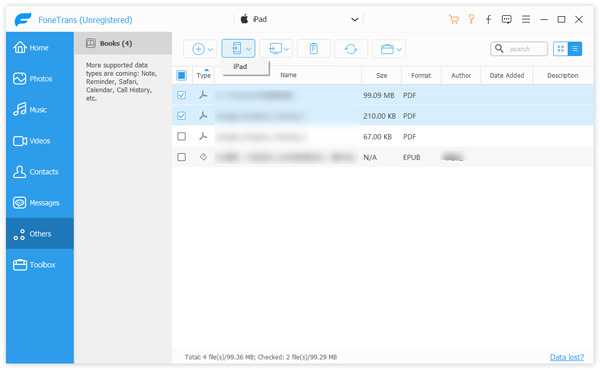Screen dimensions: 600x370
Task: Sort by the Format column
Action: (x=421, y=75)
